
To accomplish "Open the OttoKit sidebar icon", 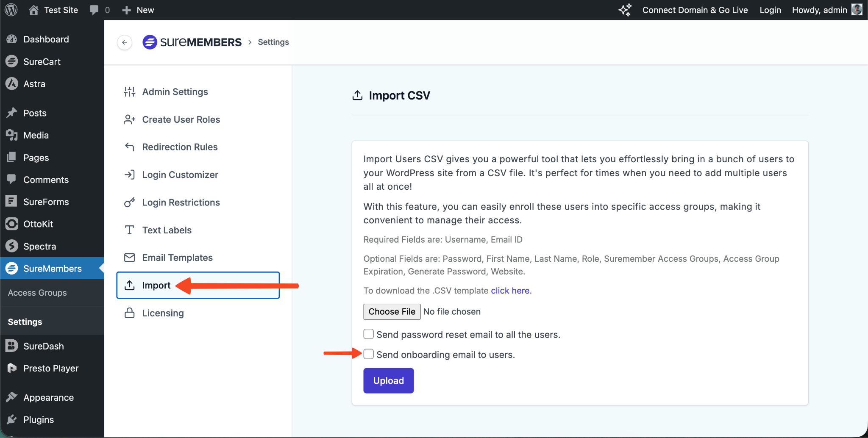I will pyautogui.click(x=12, y=224).
